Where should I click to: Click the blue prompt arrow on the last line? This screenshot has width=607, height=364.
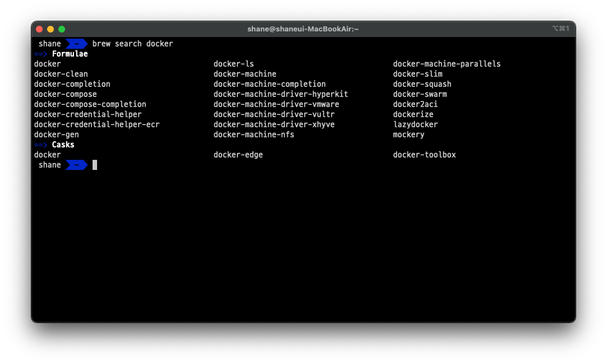(77, 165)
